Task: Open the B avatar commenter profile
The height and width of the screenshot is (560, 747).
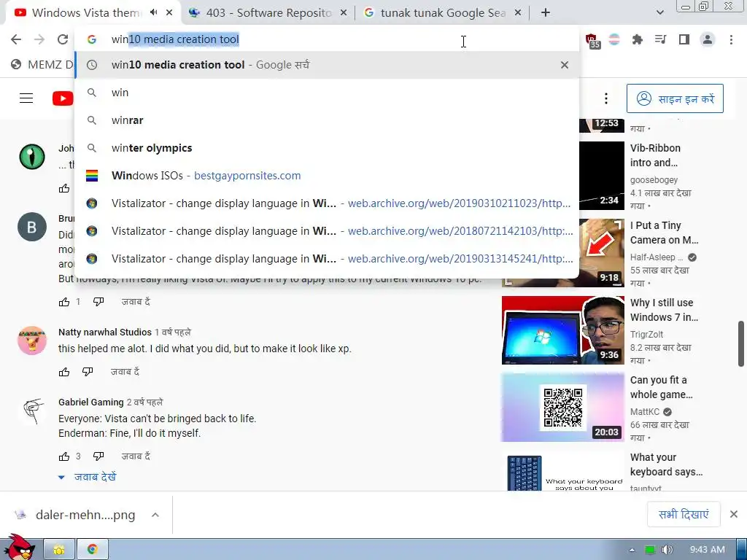Action: click(x=32, y=227)
